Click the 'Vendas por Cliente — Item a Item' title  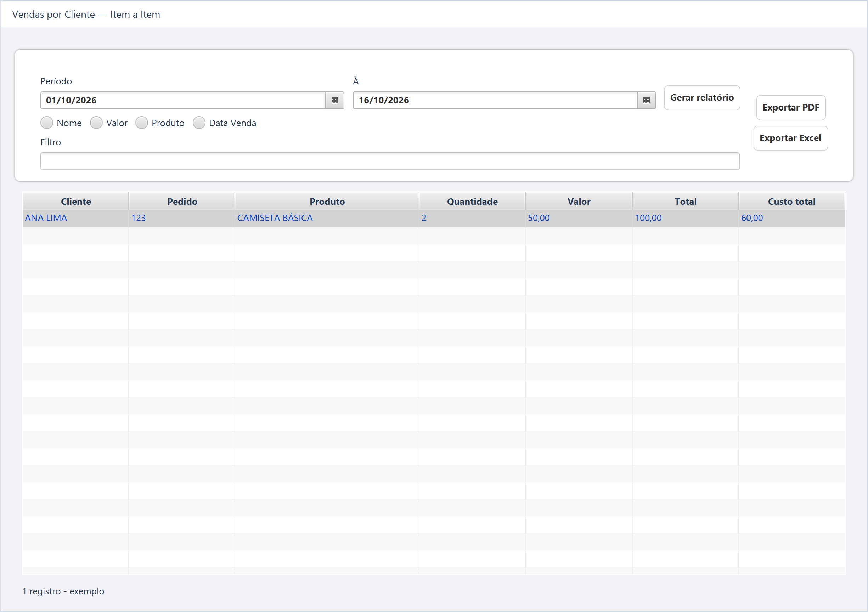pos(86,15)
